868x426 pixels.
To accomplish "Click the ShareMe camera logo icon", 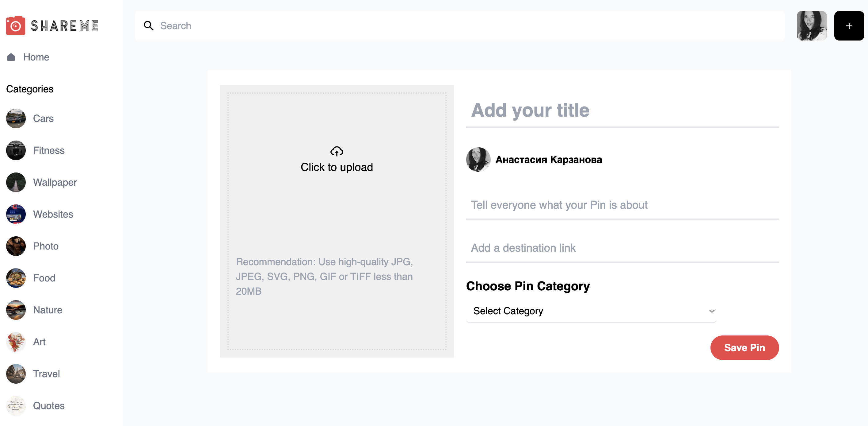I will point(16,26).
